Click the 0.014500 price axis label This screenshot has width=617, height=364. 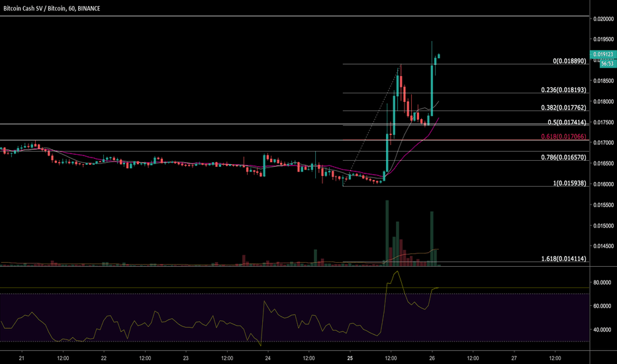pos(604,246)
